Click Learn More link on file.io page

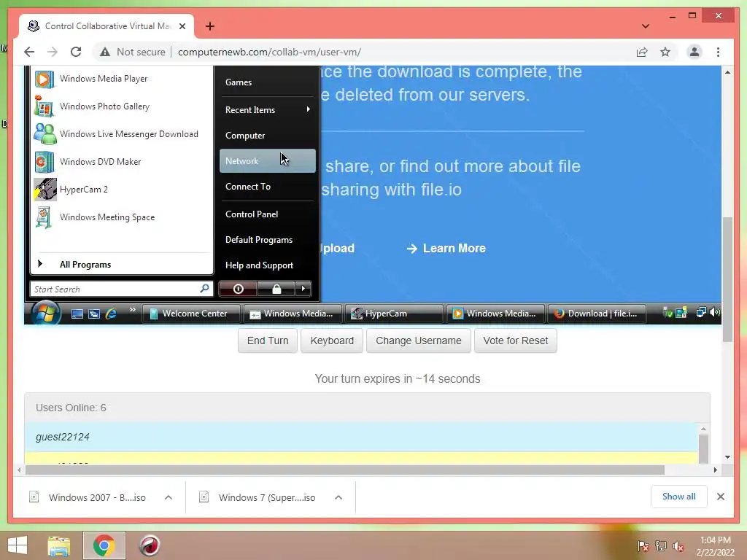(x=446, y=248)
